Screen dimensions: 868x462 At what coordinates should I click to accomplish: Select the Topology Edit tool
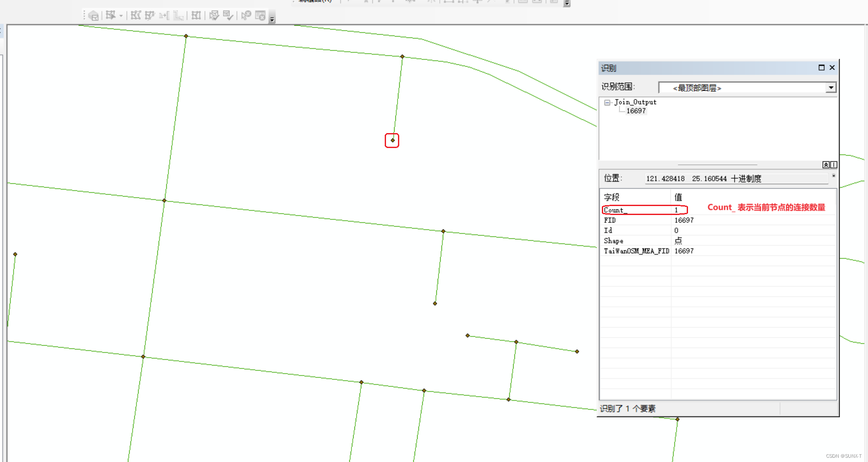(111, 16)
